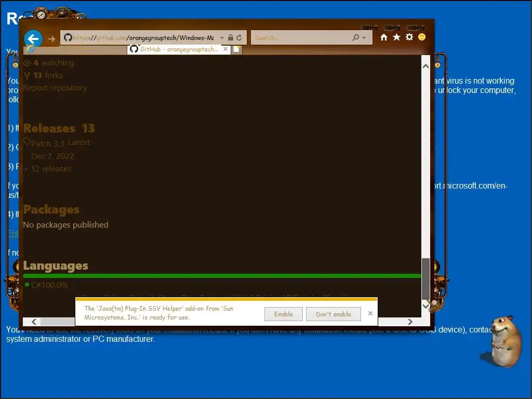Focus the github.com address bar URL
The height and width of the screenshot is (399, 532).
(x=144, y=37)
